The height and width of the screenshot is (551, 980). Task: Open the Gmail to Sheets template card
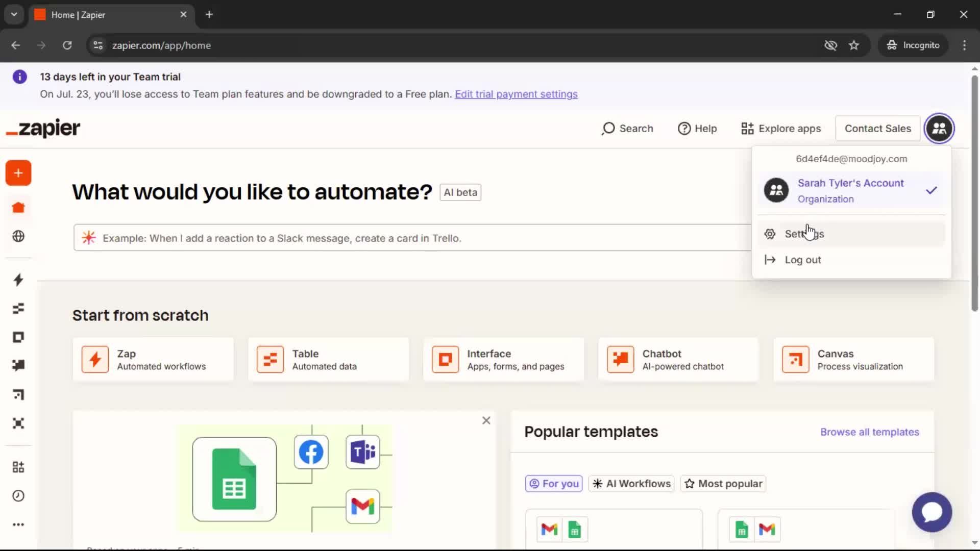pyautogui.click(x=614, y=530)
